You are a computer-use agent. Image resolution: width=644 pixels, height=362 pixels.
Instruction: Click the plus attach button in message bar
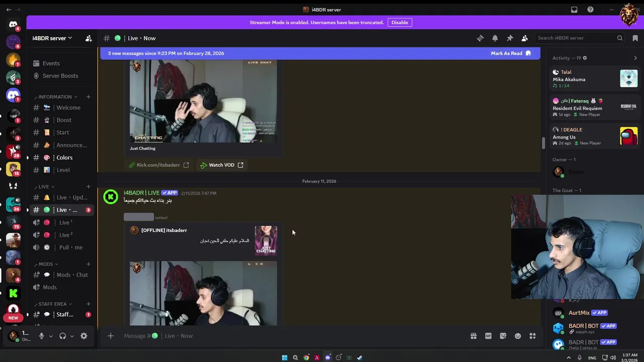click(x=111, y=336)
